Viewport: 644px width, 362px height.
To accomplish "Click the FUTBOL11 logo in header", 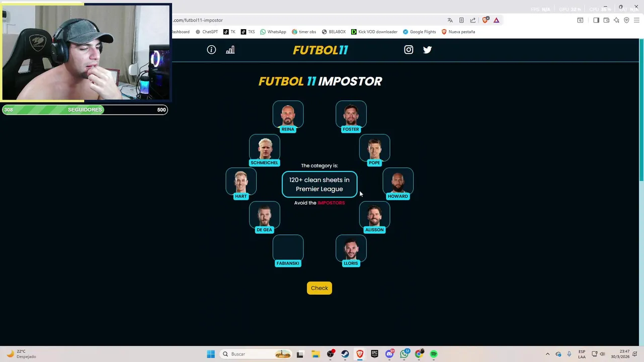I will point(320,50).
